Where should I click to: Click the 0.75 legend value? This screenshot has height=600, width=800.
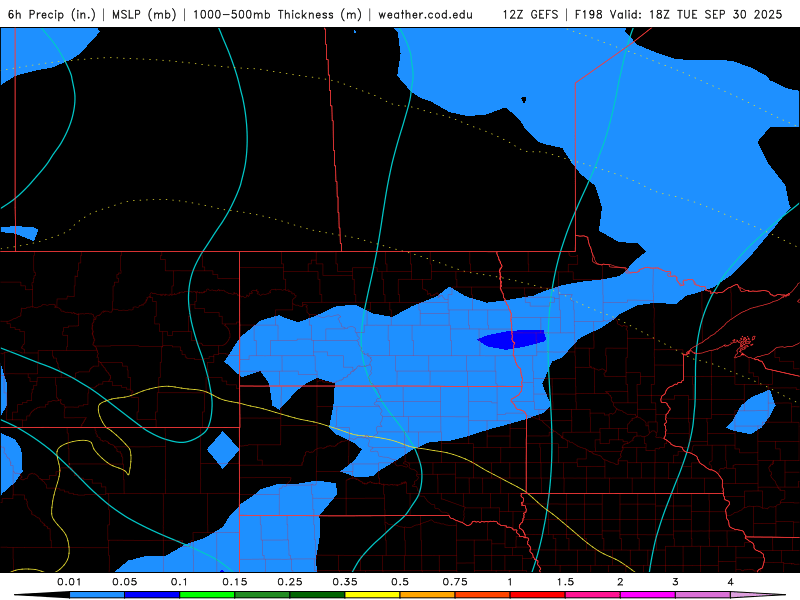[455, 582]
